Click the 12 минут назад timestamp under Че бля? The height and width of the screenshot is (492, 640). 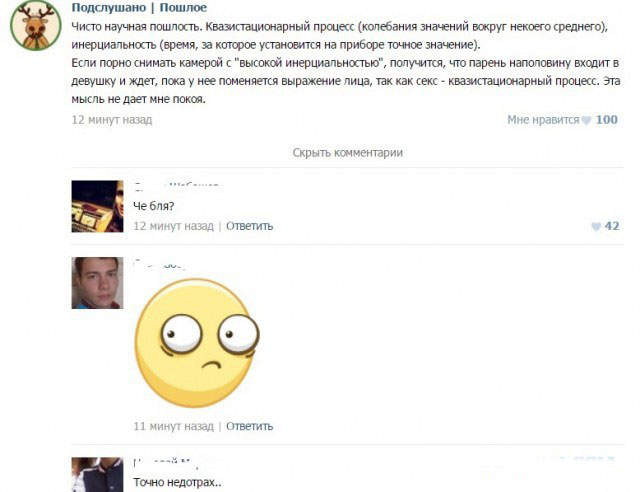point(173,226)
